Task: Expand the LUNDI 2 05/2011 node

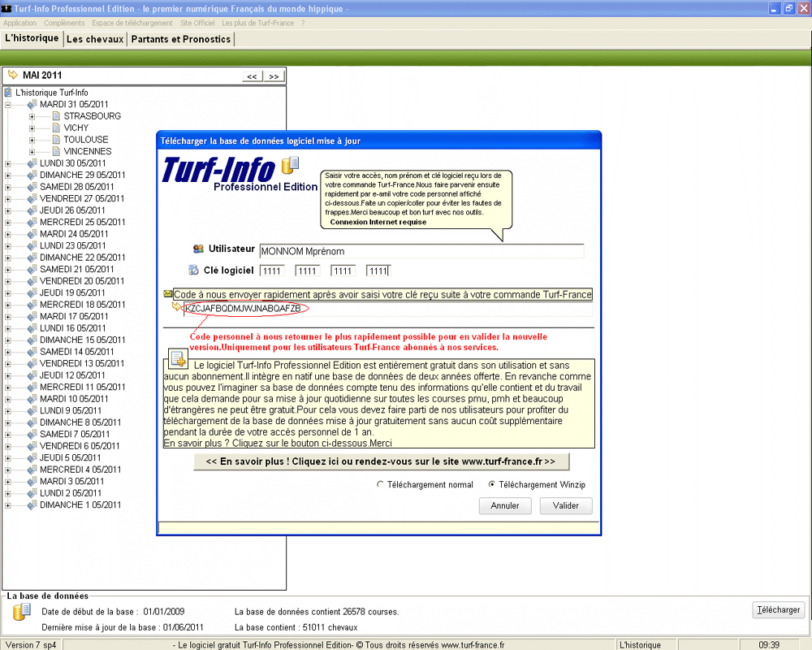Action: (8, 494)
